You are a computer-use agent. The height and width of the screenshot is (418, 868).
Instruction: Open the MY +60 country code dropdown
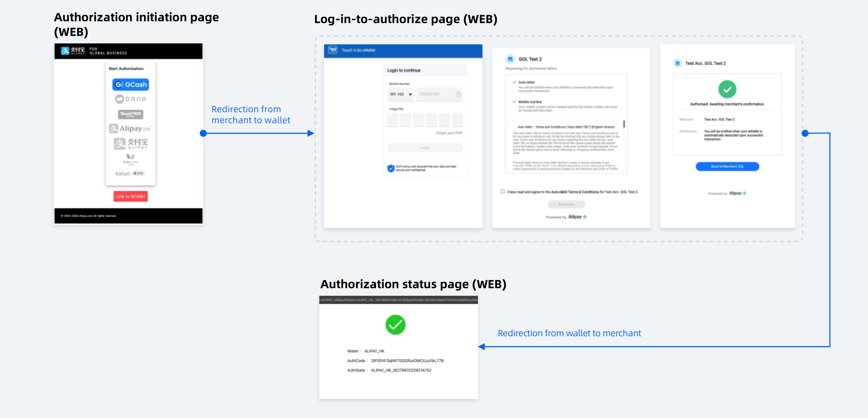click(401, 94)
